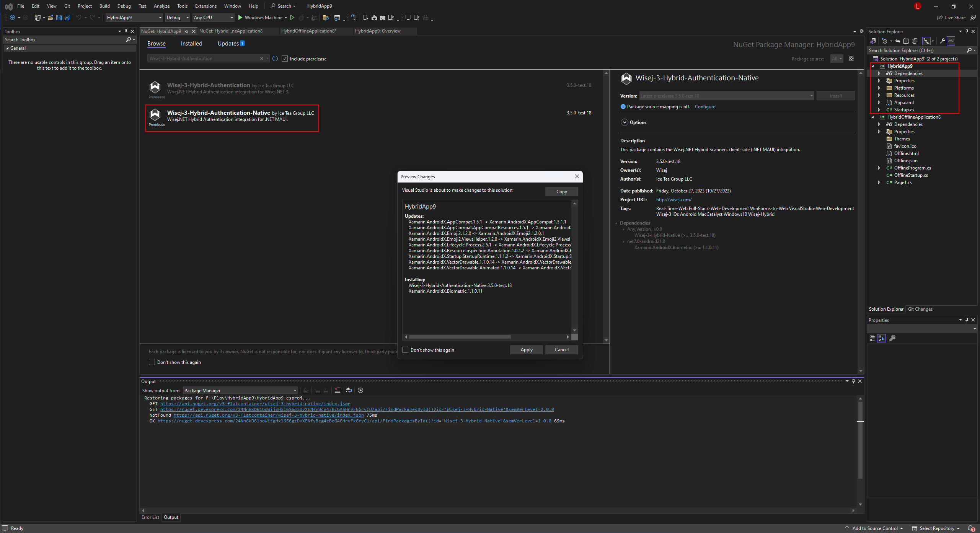Refresh the NuGet package search results
Viewport: 980px width, 533px height.
275,59
